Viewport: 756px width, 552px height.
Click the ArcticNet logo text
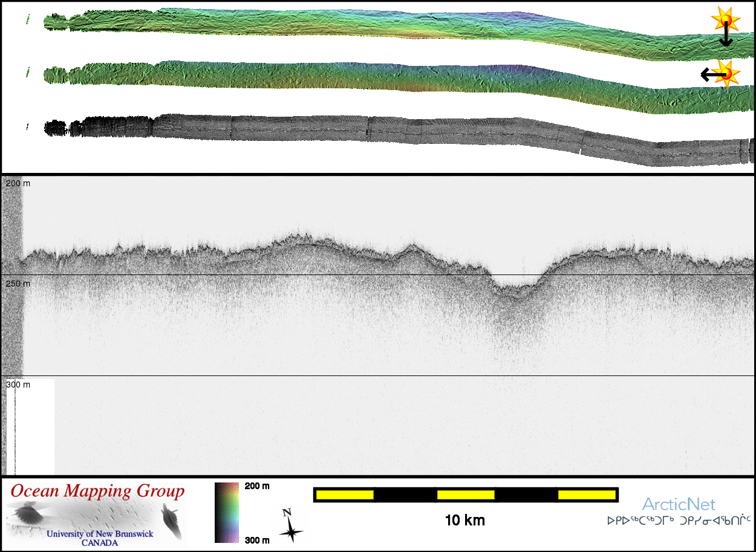click(x=678, y=504)
